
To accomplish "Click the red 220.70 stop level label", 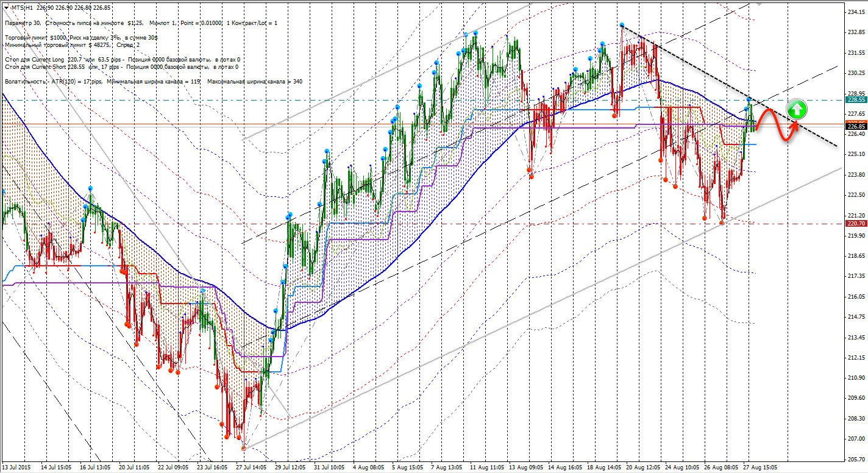I will 856,224.
